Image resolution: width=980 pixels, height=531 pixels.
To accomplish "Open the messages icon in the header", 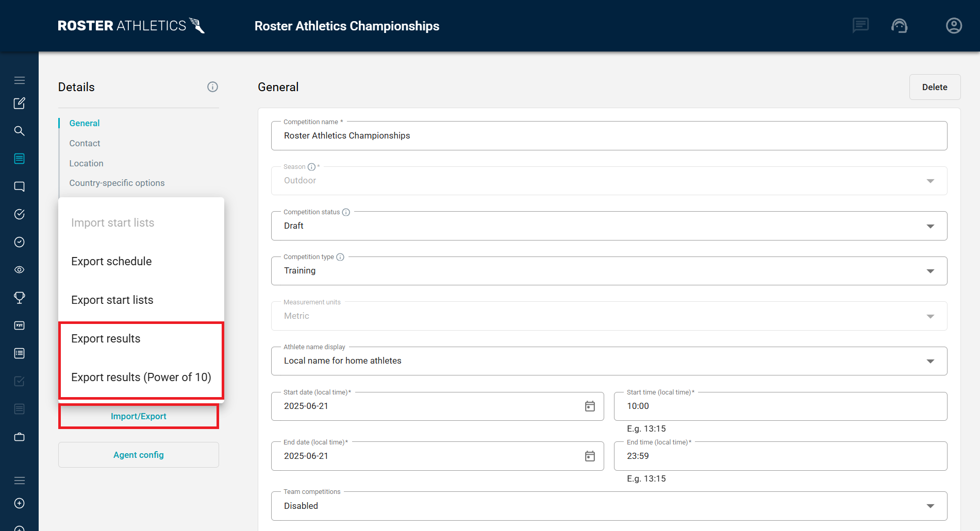I will [860, 25].
